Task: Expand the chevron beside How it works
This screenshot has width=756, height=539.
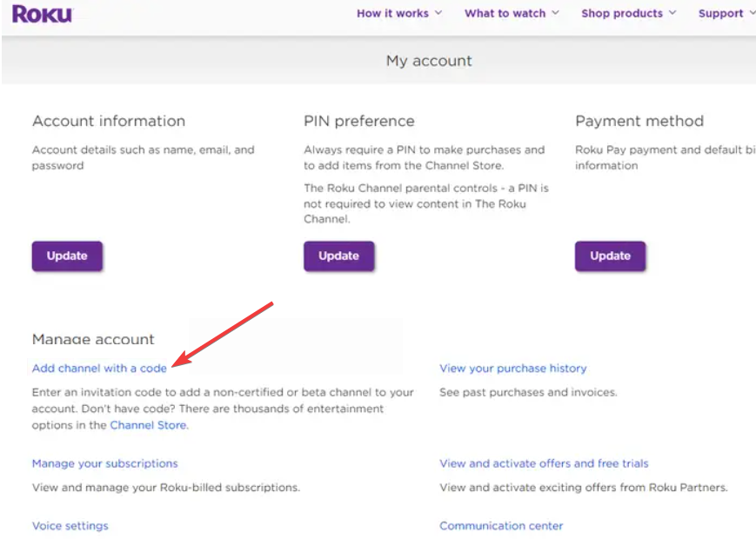Action: pos(438,13)
